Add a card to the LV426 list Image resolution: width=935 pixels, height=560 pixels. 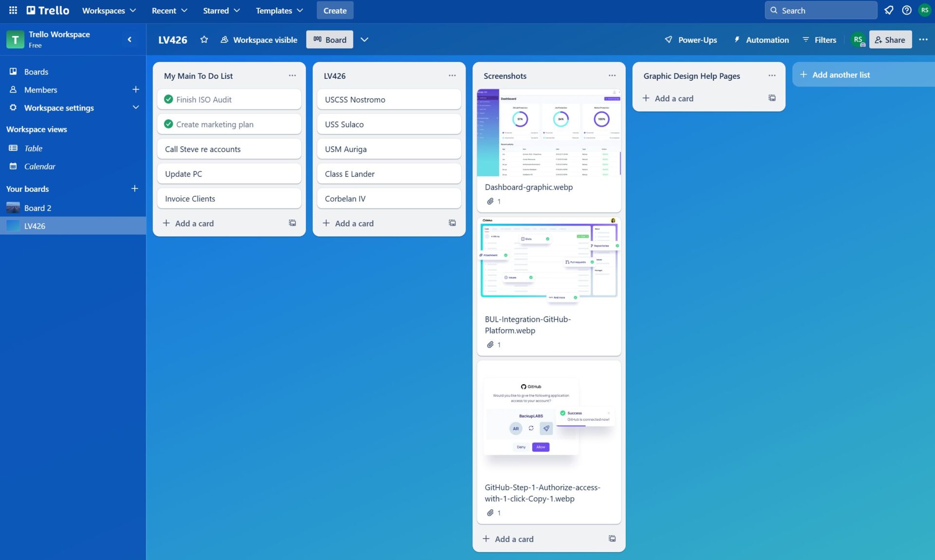(348, 223)
